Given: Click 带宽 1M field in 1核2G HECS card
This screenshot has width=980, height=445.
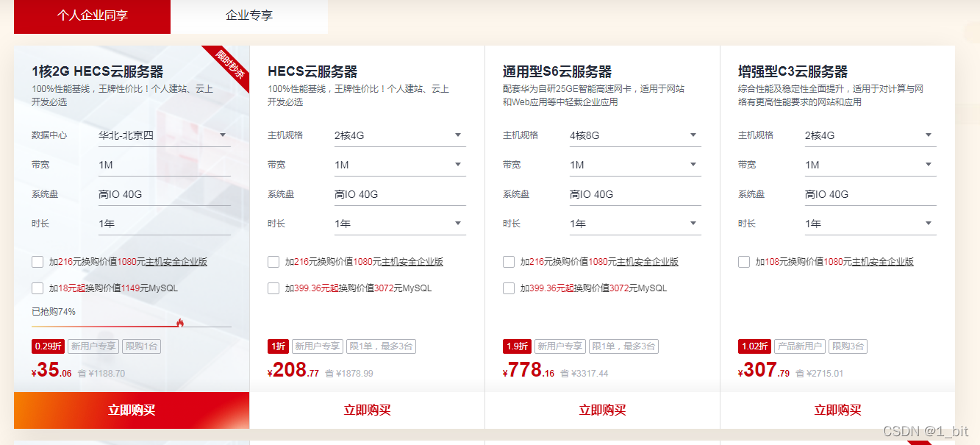Looking at the screenshot, I should [165, 165].
